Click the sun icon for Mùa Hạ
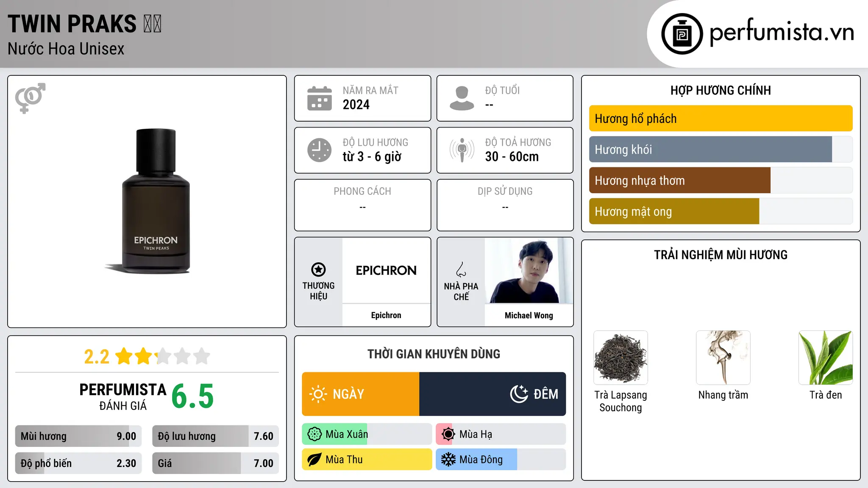868x488 pixels. coord(448,434)
